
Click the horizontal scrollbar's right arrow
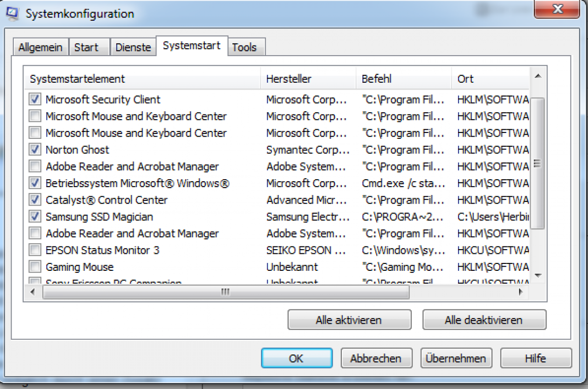pos(520,292)
